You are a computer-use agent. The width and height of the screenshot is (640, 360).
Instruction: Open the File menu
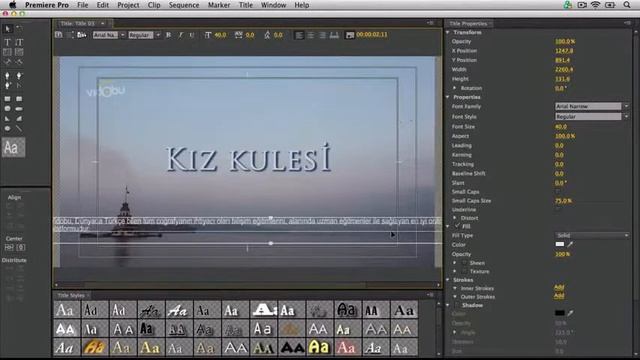[82, 5]
